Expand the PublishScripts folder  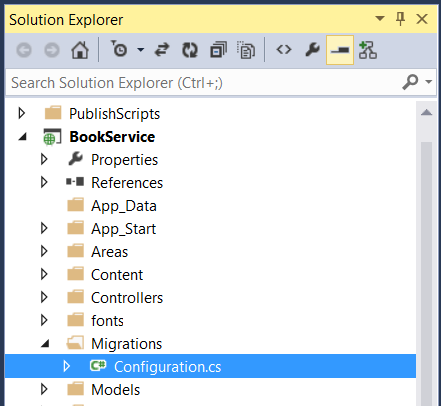(x=22, y=113)
